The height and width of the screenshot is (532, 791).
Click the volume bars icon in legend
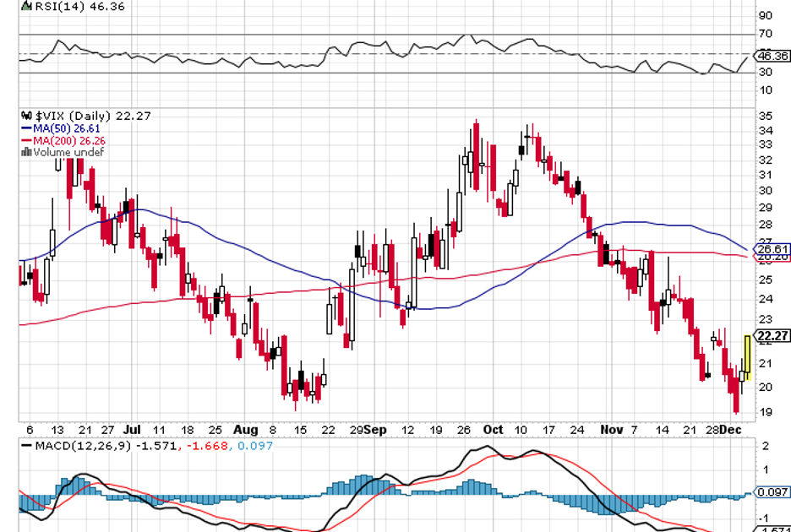(x=27, y=153)
